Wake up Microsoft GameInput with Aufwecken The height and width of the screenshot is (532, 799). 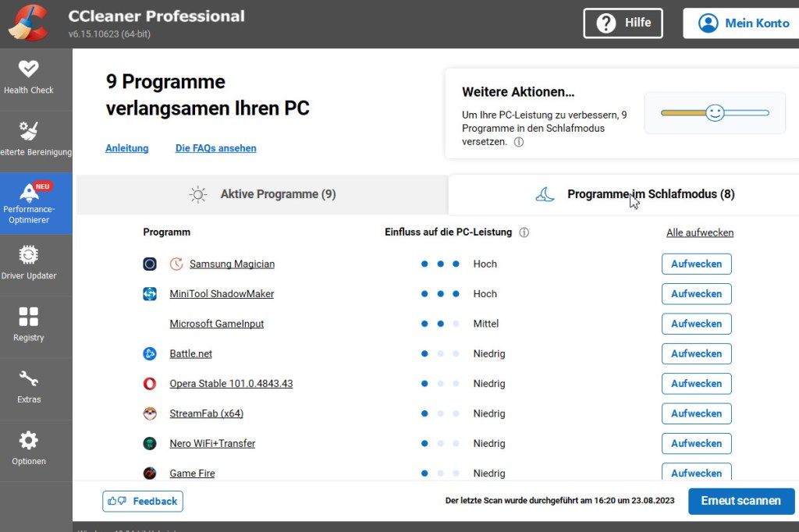coord(697,324)
